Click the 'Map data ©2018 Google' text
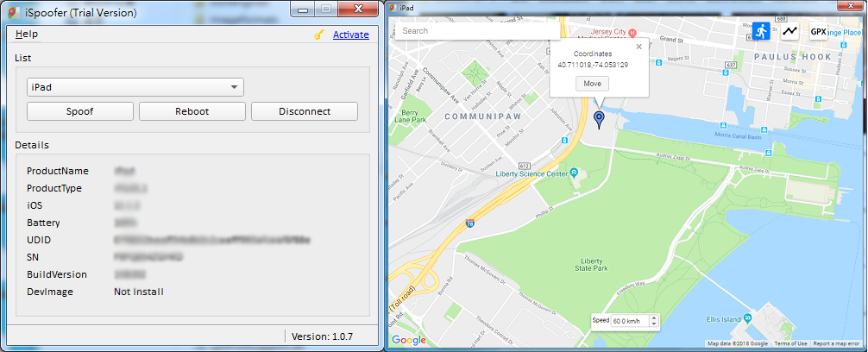Image resolution: width=868 pixels, height=352 pixels. pyautogui.click(x=738, y=343)
